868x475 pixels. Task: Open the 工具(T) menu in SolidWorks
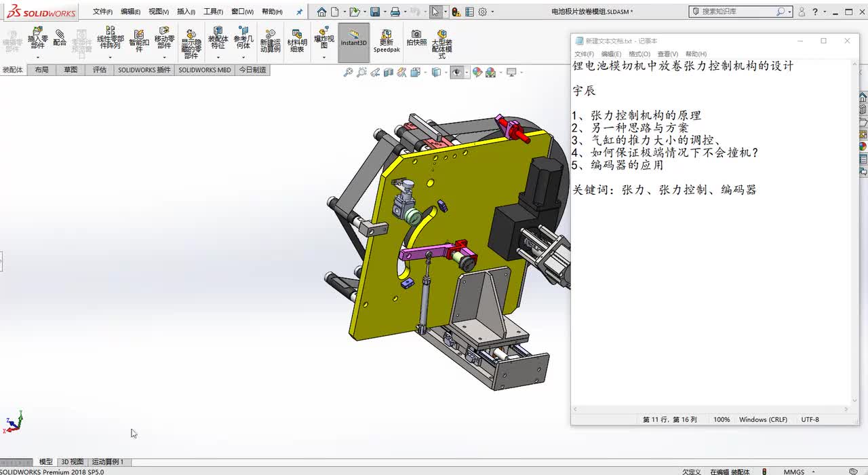tap(213, 12)
